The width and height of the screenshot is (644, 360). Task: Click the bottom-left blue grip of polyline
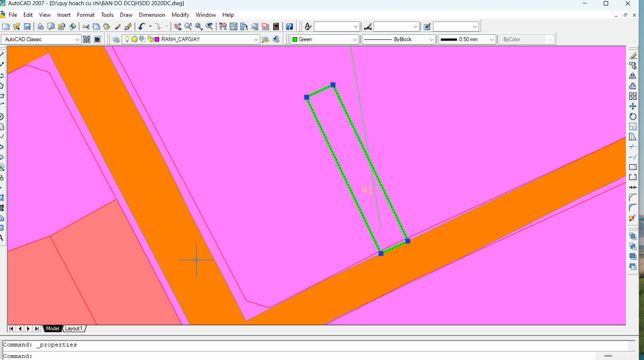(381, 253)
